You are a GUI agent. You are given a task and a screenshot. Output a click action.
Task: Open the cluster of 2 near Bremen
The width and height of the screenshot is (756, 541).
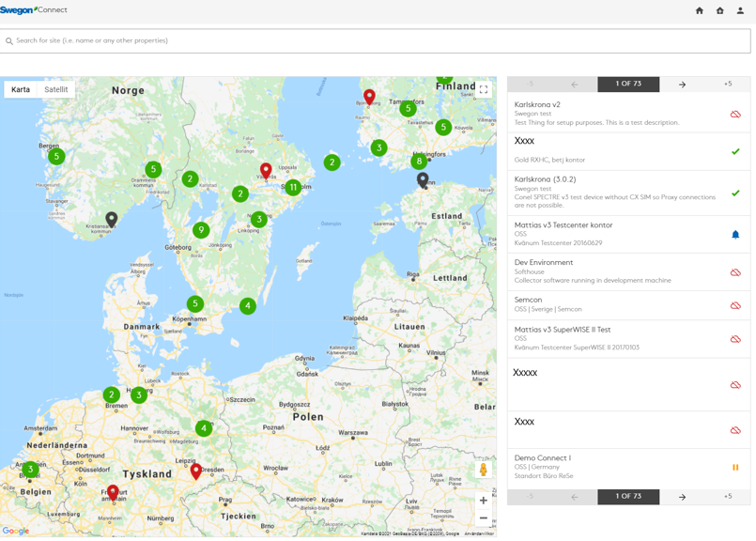coord(112,394)
